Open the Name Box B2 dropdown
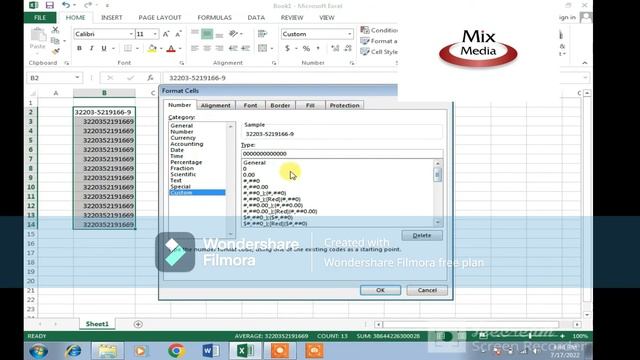 tap(77, 78)
